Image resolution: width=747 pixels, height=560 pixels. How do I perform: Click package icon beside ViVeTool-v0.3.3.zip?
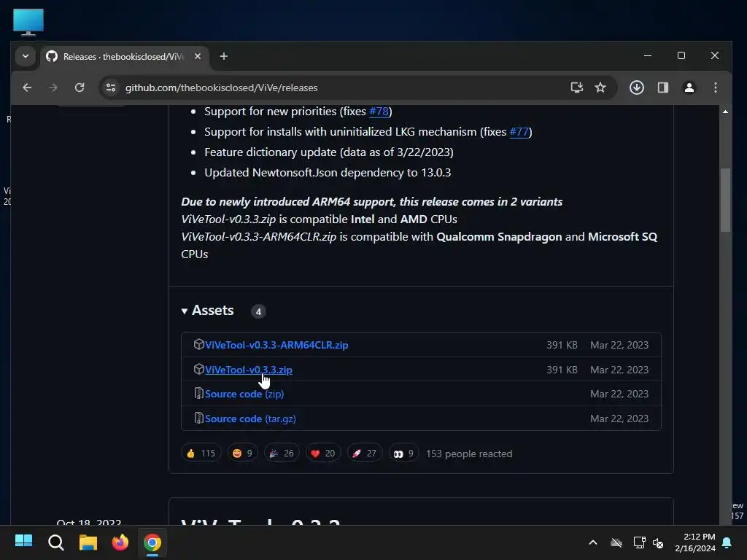point(198,369)
